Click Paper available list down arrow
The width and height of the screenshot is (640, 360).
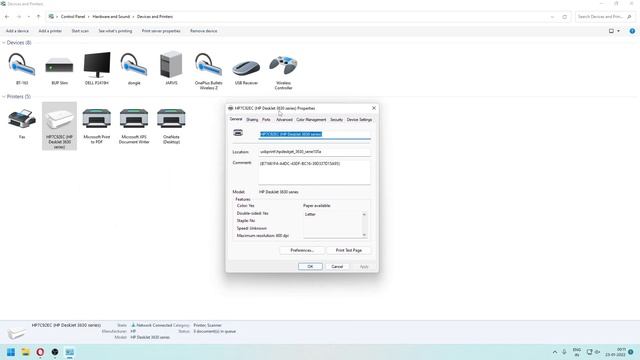[364, 235]
